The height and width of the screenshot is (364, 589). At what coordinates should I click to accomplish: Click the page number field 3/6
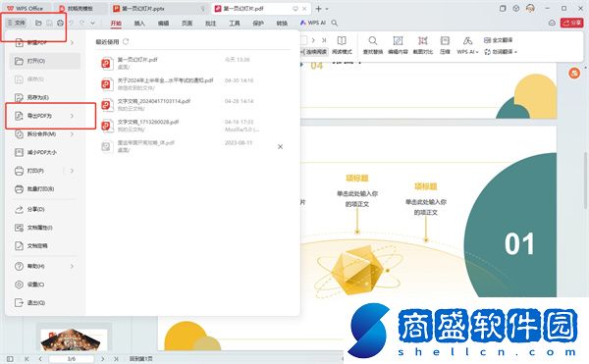pos(72,359)
